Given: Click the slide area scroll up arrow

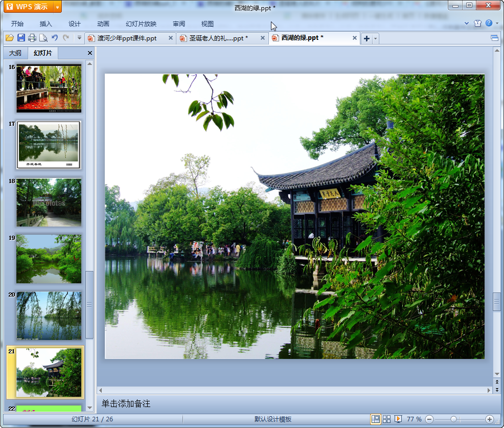Looking at the screenshot, I should (497, 51).
